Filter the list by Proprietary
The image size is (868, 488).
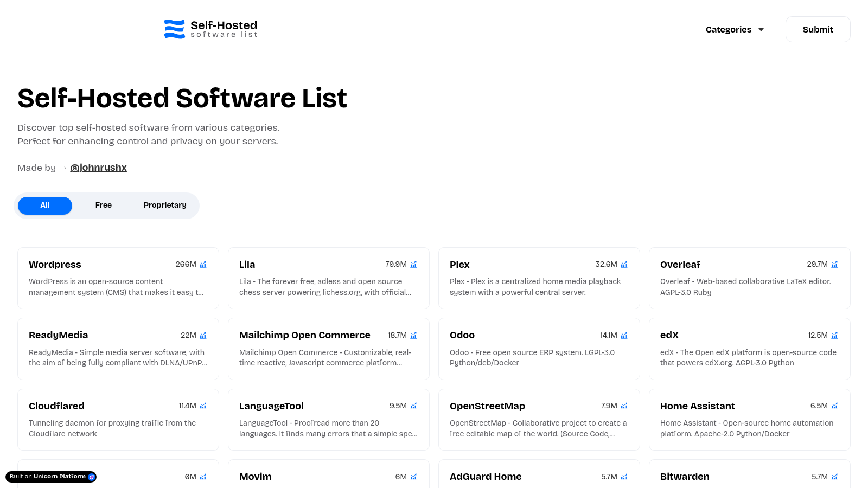(x=165, y=206)
